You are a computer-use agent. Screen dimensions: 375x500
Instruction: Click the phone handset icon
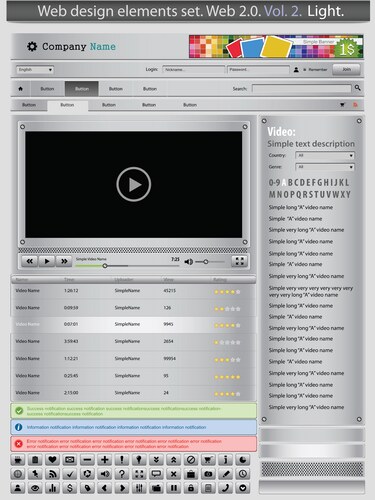(x=225, y=488)
